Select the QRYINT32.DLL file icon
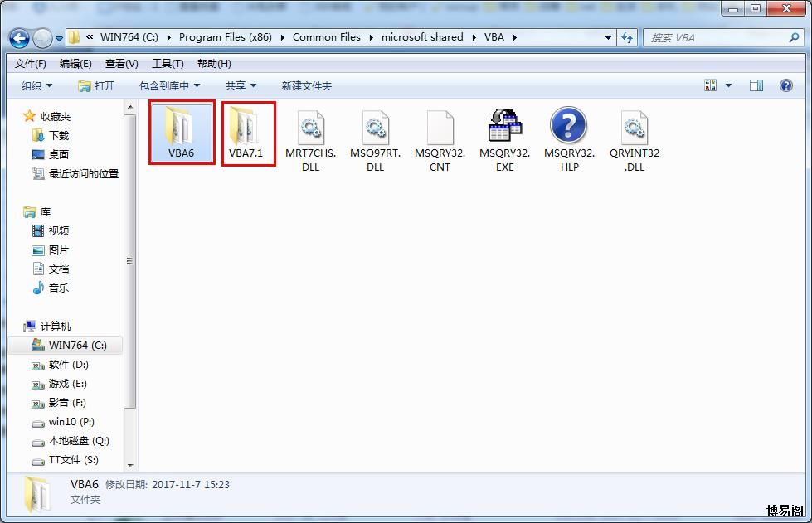 pos(634,127)
